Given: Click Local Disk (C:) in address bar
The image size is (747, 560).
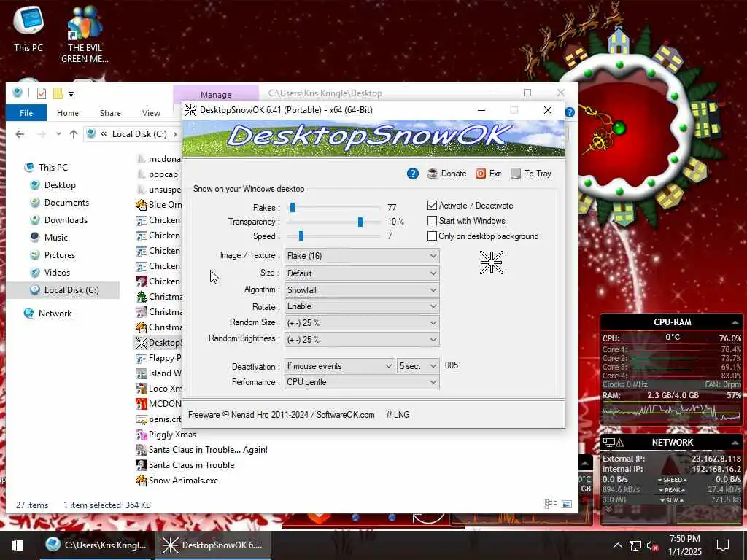Looking at the screenshot, I should point(139,134).
